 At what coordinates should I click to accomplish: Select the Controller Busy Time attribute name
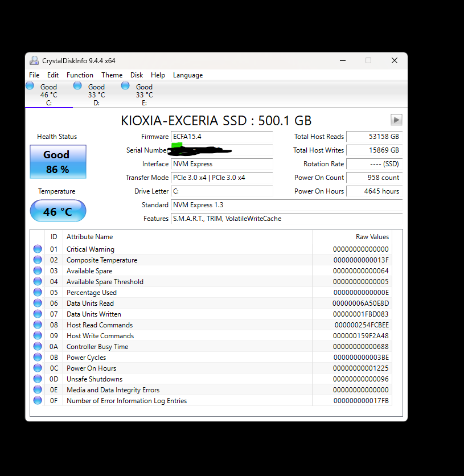pos(97,347)
